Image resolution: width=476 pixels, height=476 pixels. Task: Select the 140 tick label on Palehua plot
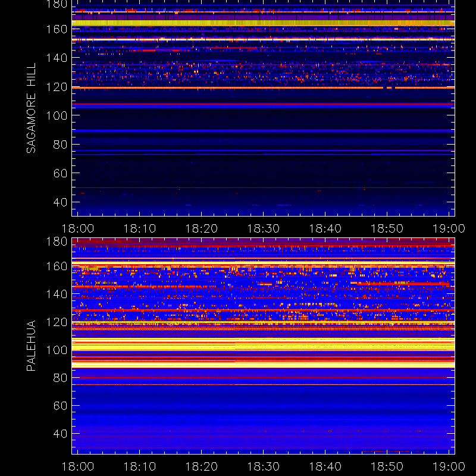(x=57, y=295)
